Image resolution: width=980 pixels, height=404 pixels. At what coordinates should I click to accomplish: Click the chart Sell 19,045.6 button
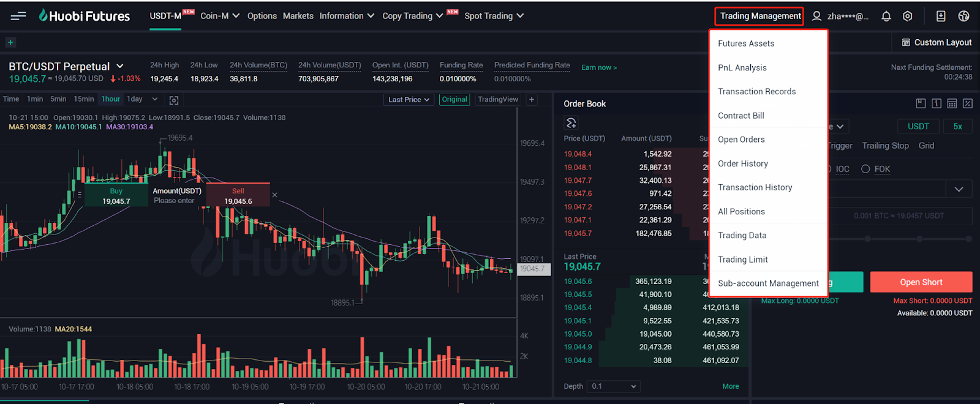click(x=238, y=196)
